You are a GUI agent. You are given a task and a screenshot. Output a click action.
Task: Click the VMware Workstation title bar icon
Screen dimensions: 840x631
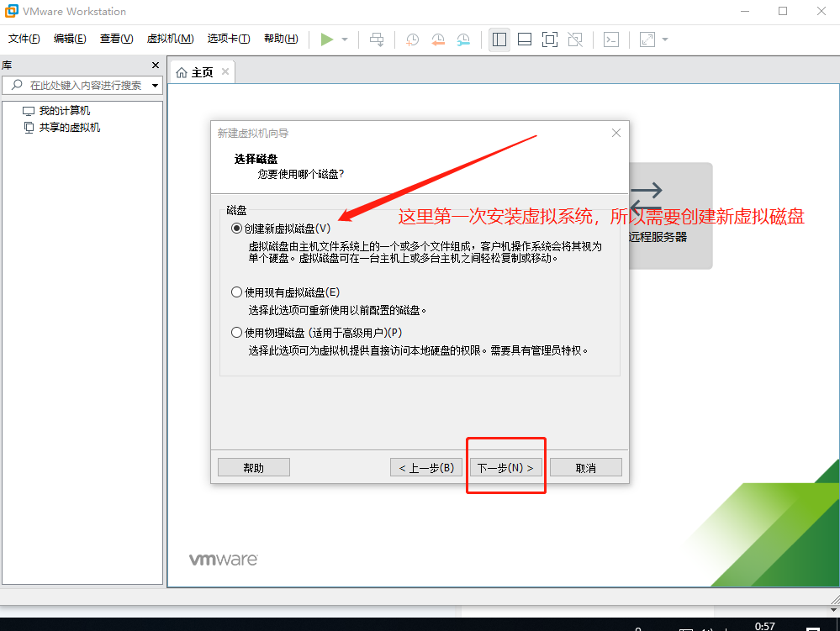[11, 11]
